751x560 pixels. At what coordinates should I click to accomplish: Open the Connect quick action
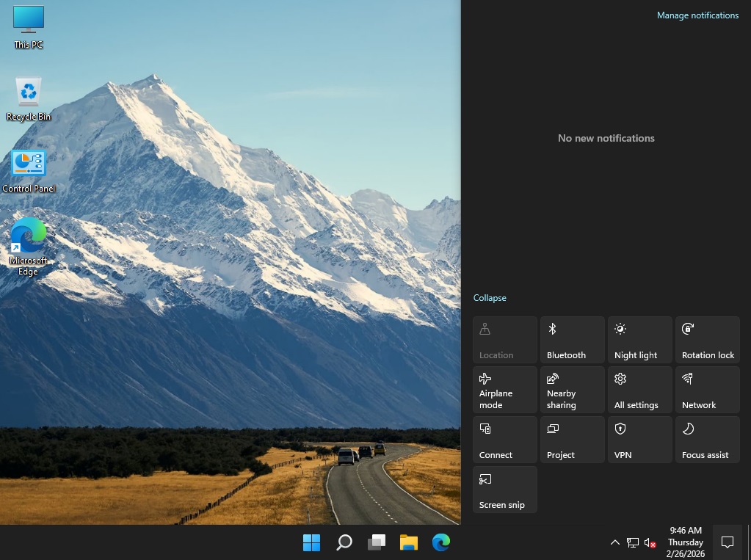pos(504,440)
